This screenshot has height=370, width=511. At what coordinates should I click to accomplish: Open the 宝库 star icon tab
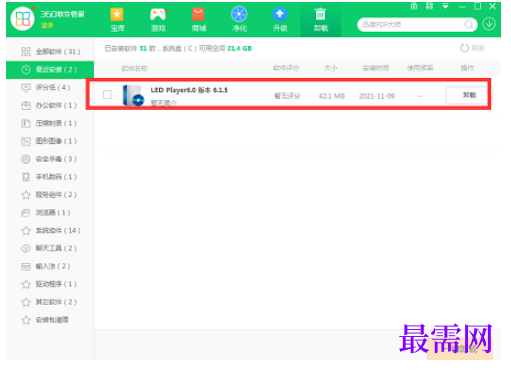click(117, 20)
